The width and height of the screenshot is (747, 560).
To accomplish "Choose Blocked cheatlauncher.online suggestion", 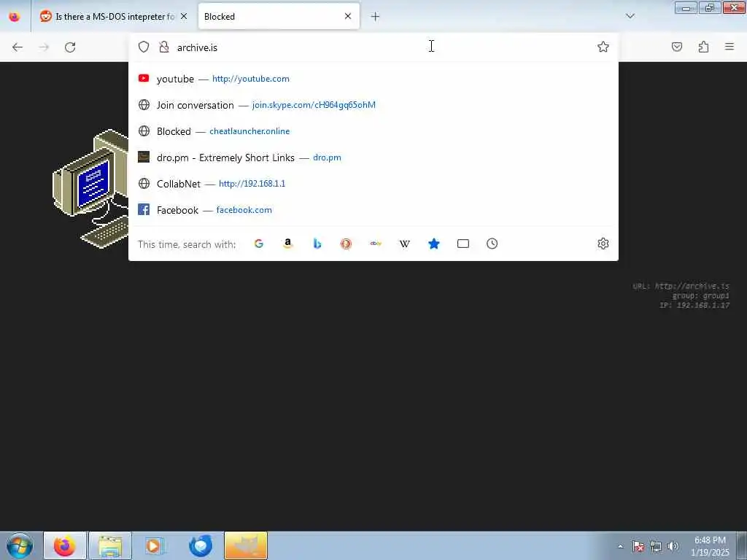I will tap(373, 131).
